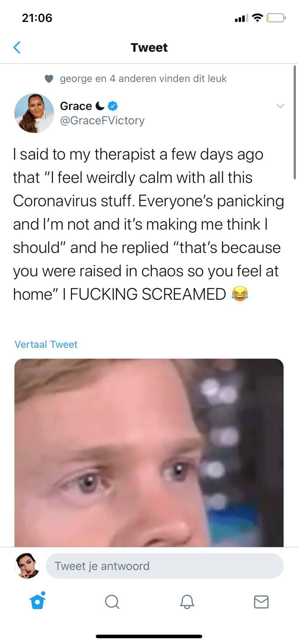Tap the back arrow icon

(x=17, y=47)
